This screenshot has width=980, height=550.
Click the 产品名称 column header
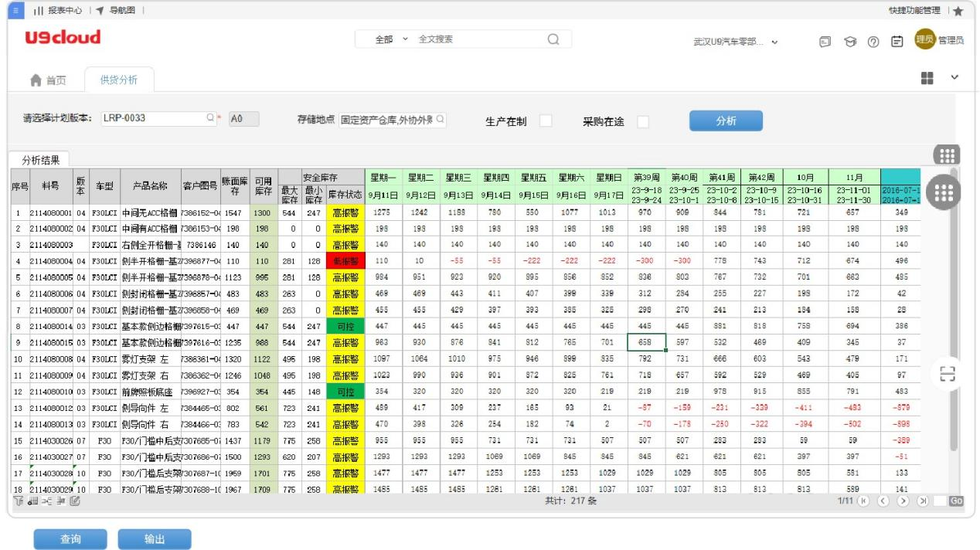tap(151, 186)
